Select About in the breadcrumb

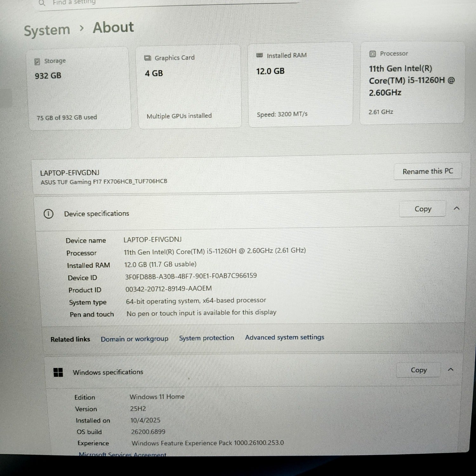point(113,28)
